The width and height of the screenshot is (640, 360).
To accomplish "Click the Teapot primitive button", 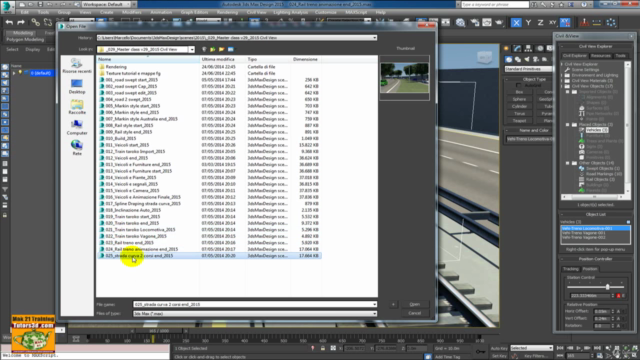I will pyautogui.click(x=519, y=121).
